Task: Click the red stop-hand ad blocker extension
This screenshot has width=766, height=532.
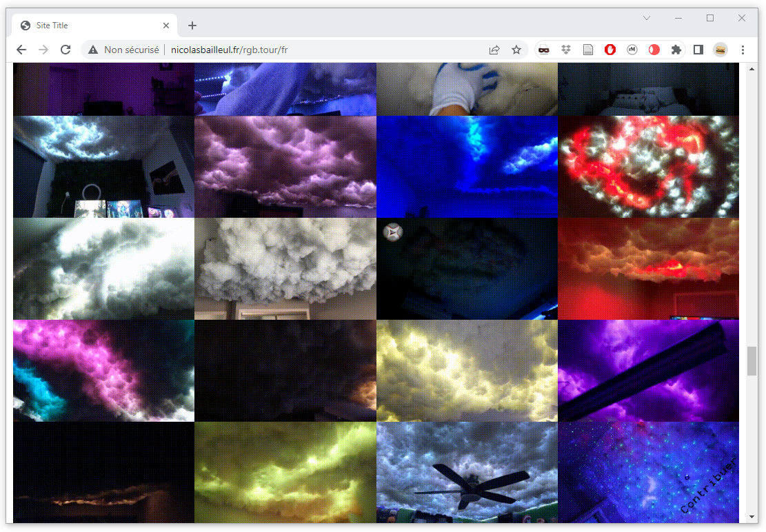Action: pyautogui.click(x=610, y=50)
